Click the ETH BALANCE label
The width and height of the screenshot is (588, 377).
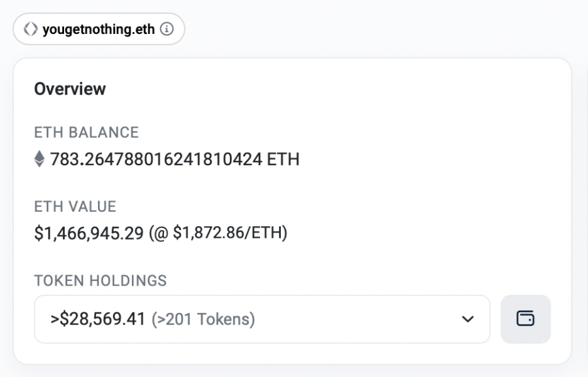click(x=87, y=133)
